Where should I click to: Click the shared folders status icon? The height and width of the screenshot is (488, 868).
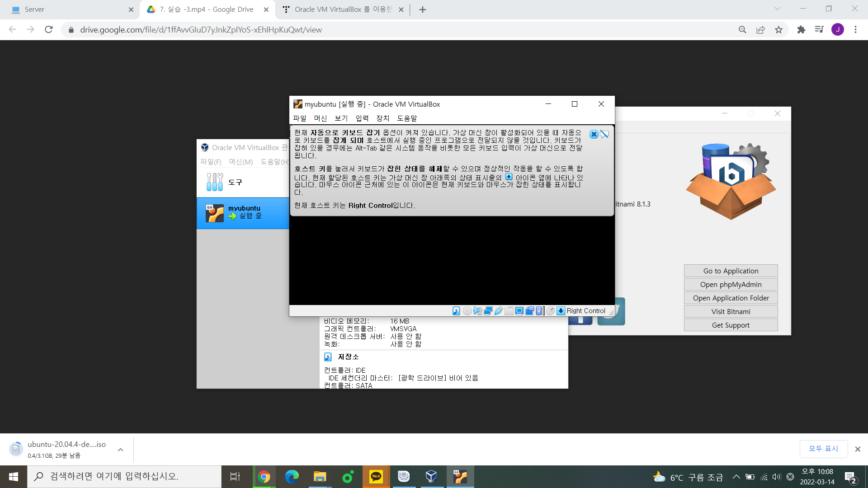(509, 311)
